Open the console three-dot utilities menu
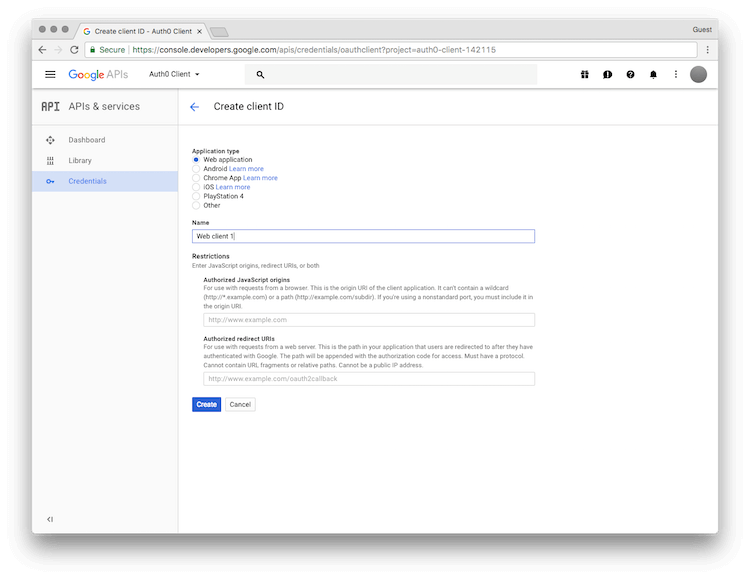This screenshot has height=579, width=750. (676, 74)
